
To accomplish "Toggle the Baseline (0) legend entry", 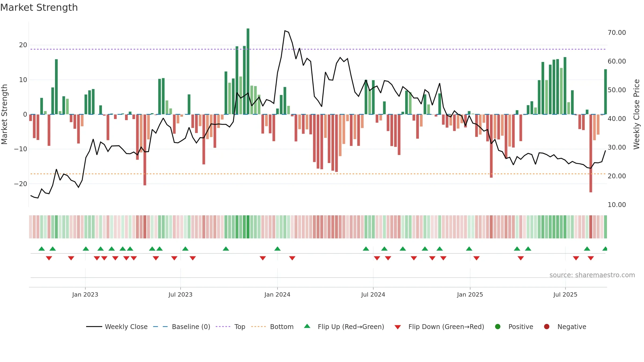I will 182,327.
